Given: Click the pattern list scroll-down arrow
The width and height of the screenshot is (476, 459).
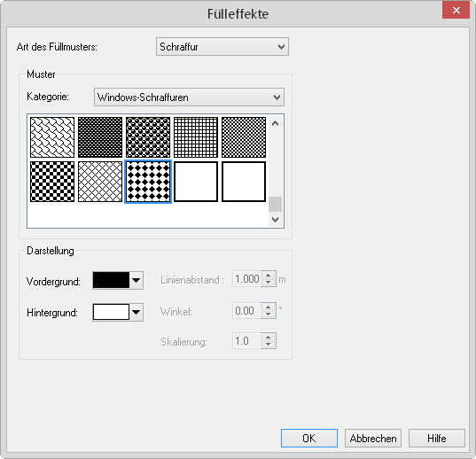Looking at the screenshot, I should [x=276, y=220].
